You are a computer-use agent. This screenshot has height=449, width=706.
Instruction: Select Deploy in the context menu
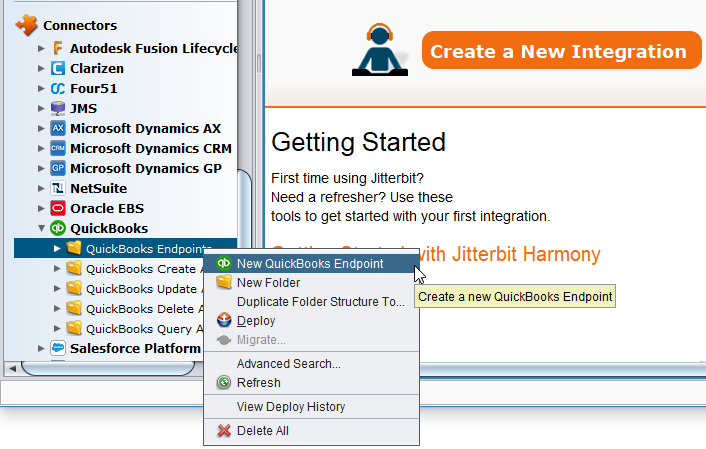point(255,321)
